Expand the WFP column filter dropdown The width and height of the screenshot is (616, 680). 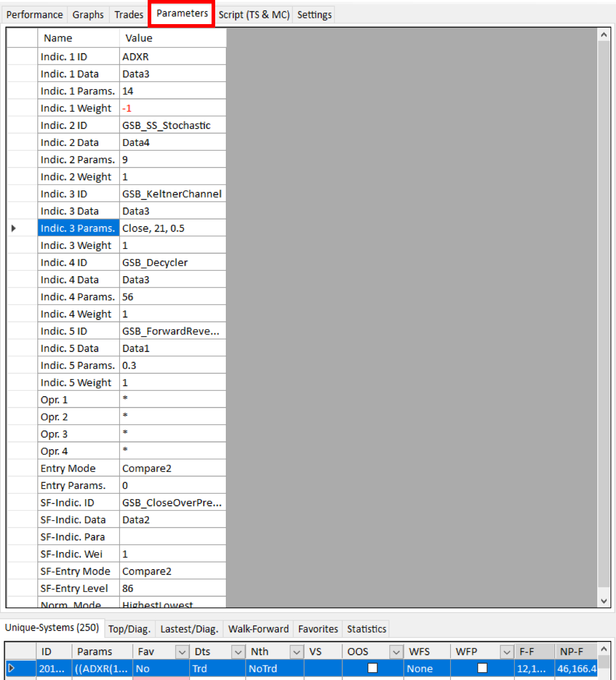coord(505,652)
